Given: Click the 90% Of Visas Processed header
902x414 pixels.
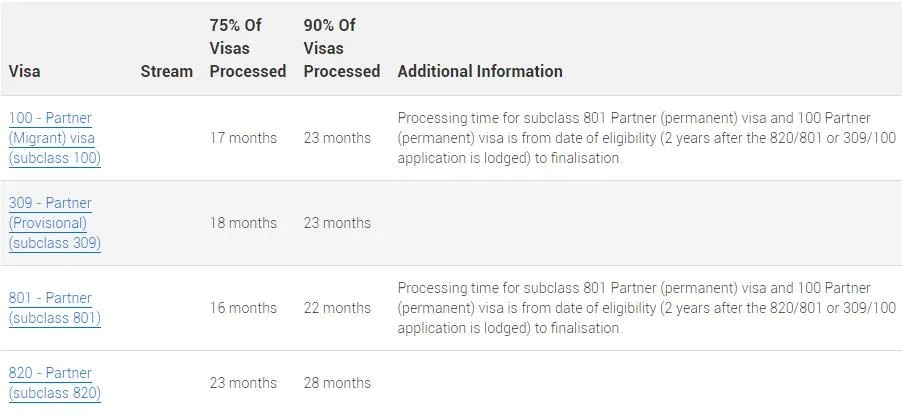Looking at the screenshot, I should [342, 48].
